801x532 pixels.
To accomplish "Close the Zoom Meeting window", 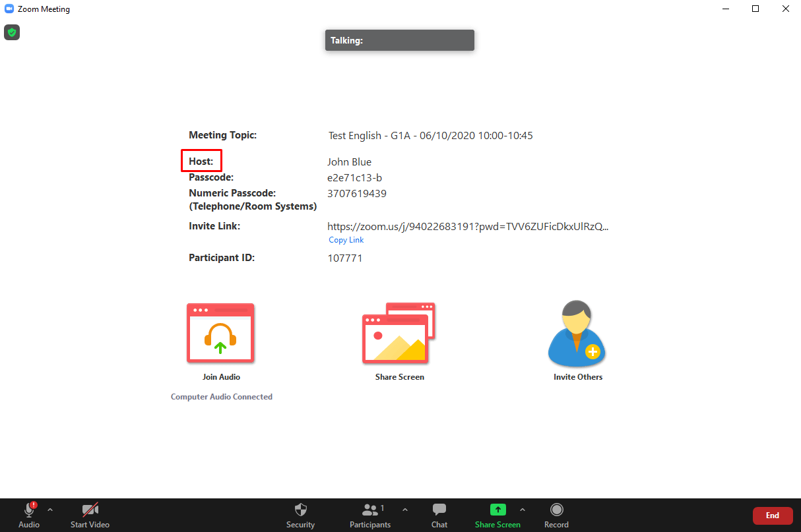I will coord(786,9).
